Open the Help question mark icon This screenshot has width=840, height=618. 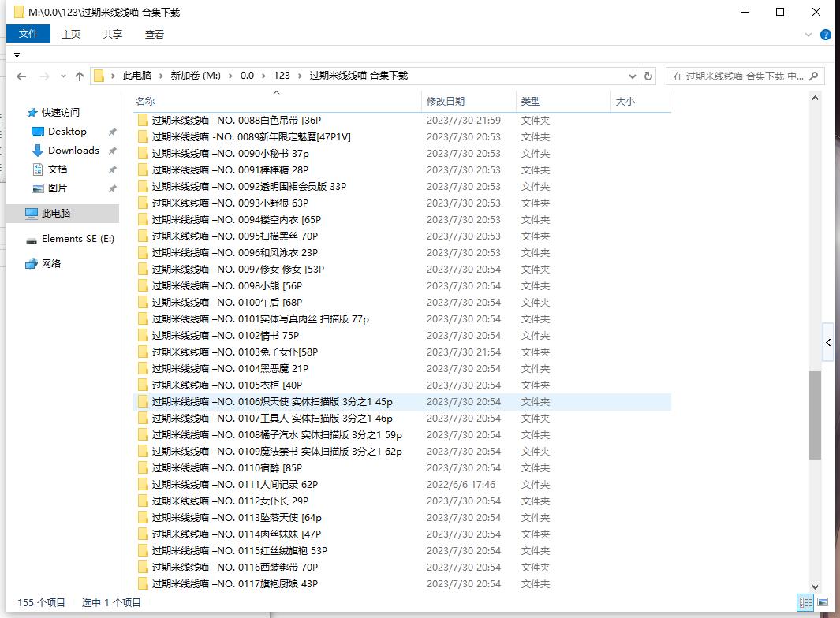coord(826,35)
